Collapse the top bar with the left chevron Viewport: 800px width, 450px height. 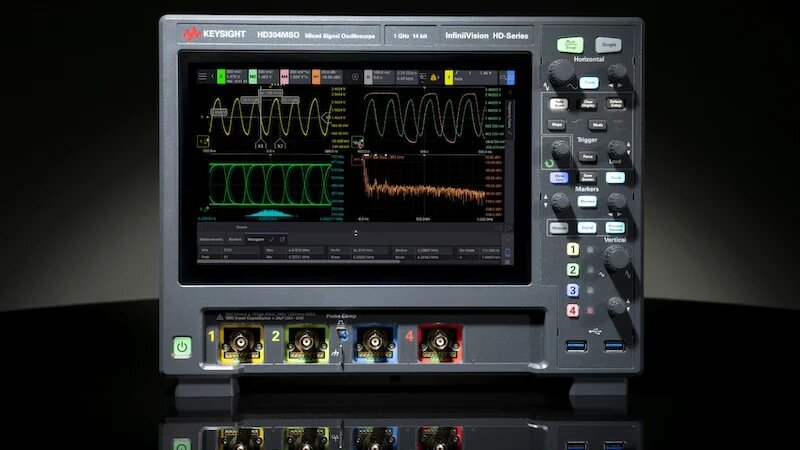[212, 77]
